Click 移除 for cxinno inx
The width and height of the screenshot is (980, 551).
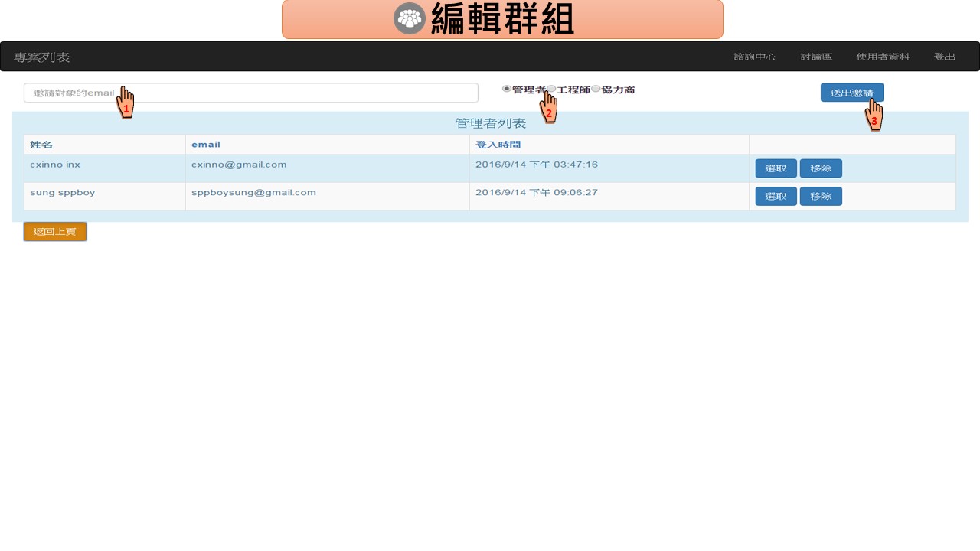click(x=821, y=168)
